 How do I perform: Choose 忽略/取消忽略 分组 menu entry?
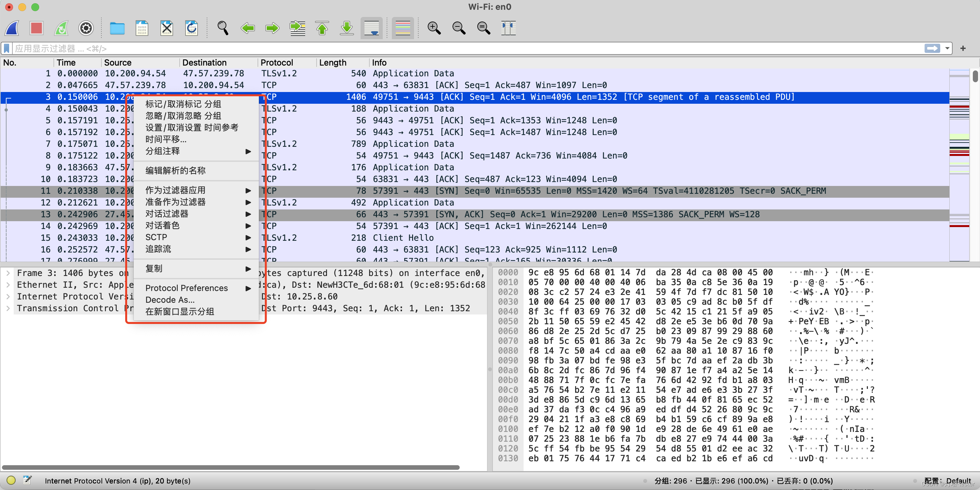point(196,116)
